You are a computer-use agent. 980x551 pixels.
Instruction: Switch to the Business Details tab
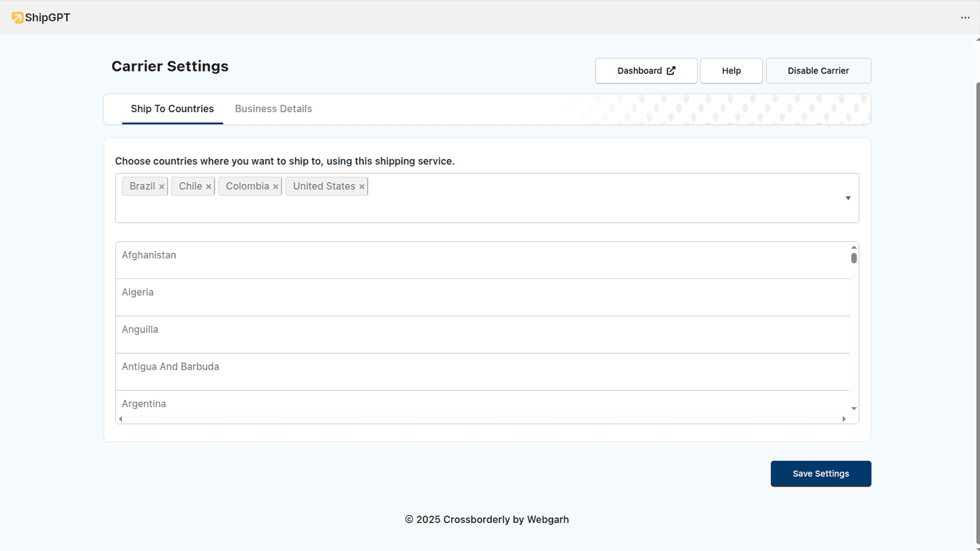274,109
